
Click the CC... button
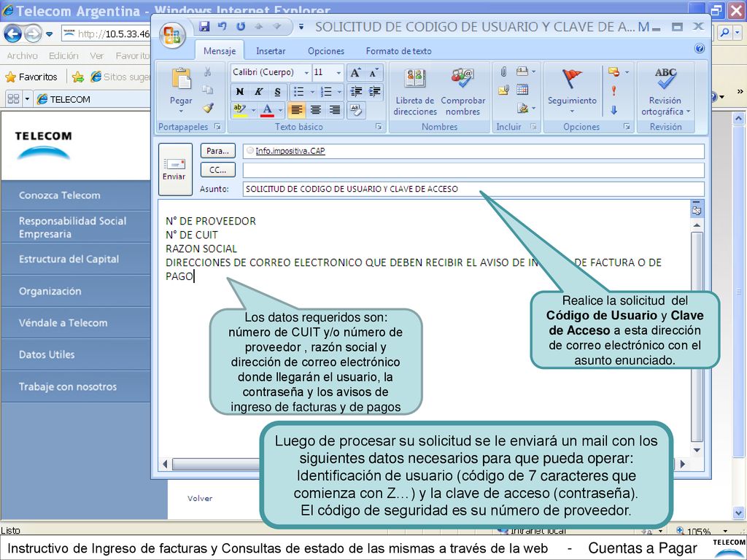[x=217, y=170]
